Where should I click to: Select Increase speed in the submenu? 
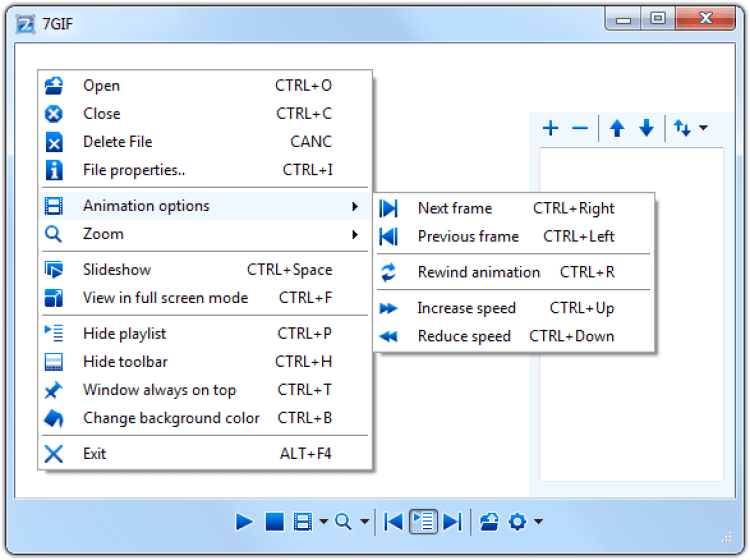coord(514,308)
